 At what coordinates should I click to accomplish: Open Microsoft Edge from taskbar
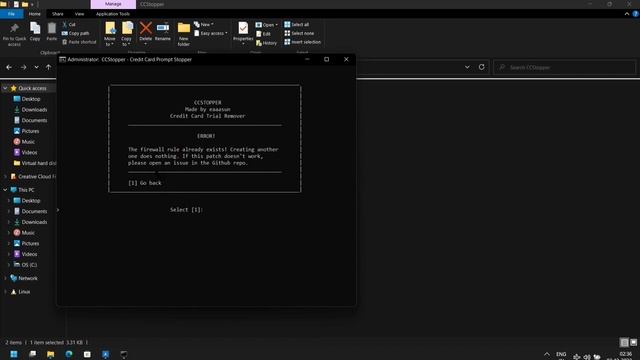click(x=69, y=354)
